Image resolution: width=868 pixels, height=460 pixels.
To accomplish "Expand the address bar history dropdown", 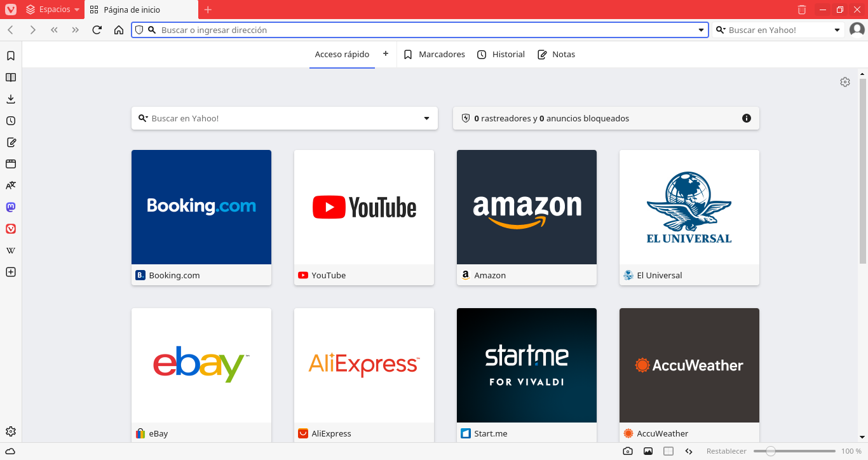I will click(702, 30).
